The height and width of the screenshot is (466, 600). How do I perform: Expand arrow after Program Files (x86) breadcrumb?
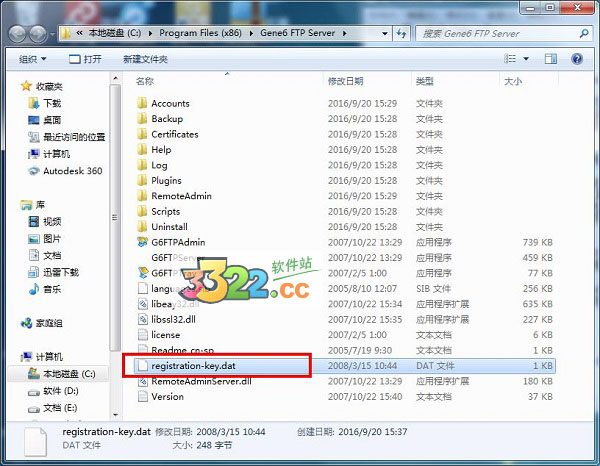[251, 34]
